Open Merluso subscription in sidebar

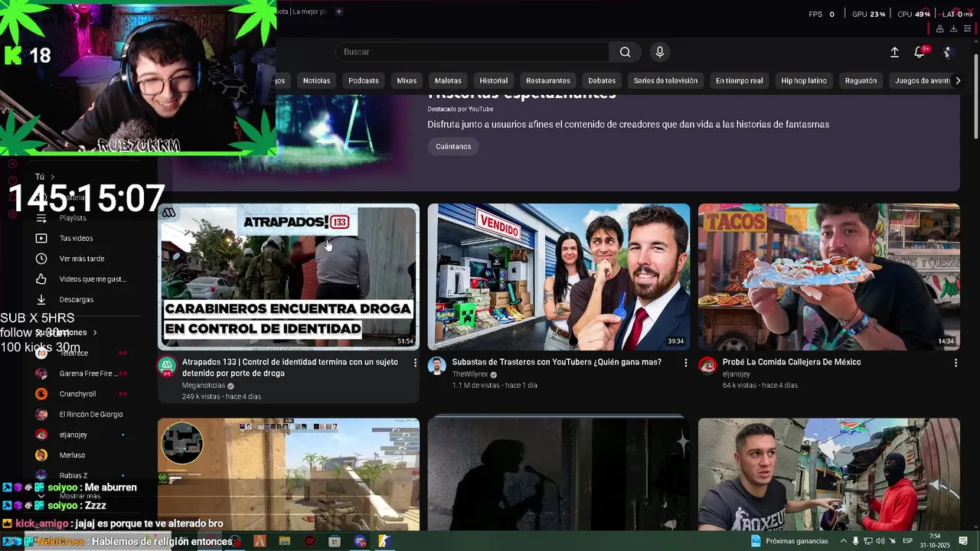click(x=72, y=455)
